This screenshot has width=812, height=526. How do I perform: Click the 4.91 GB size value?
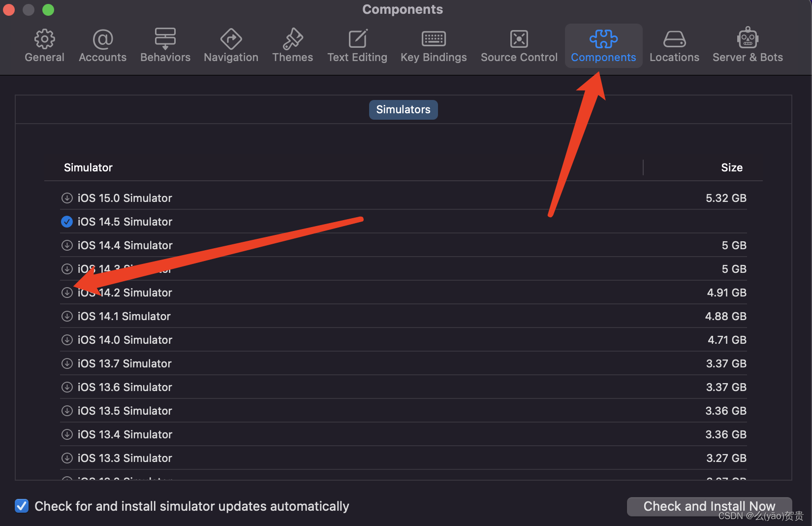(x=726, y=293)
